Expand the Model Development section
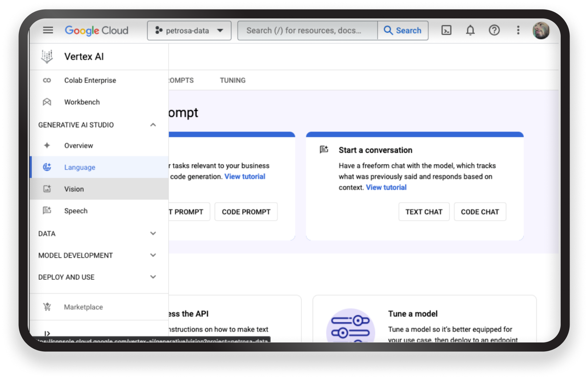The height and width of the screenshot is (379, 588). click(153, 255)
